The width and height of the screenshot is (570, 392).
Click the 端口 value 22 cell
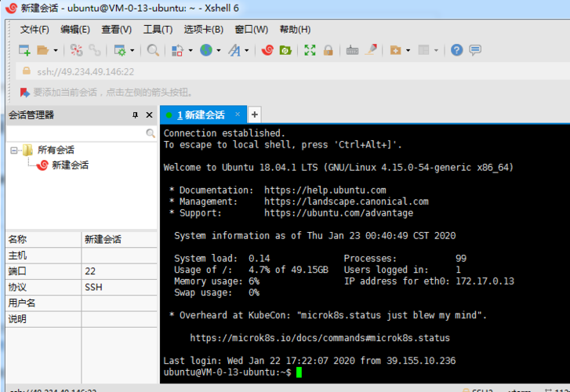119,271
